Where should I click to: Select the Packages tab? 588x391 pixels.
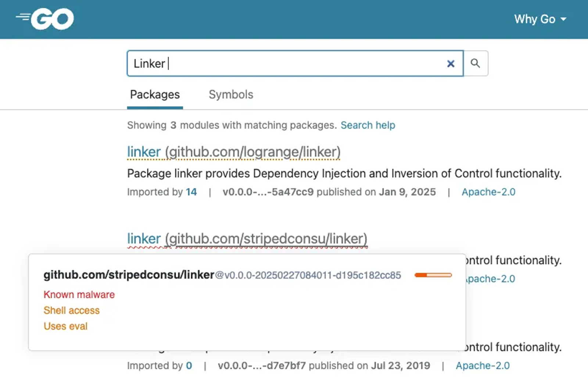click(x=155, y=95)
